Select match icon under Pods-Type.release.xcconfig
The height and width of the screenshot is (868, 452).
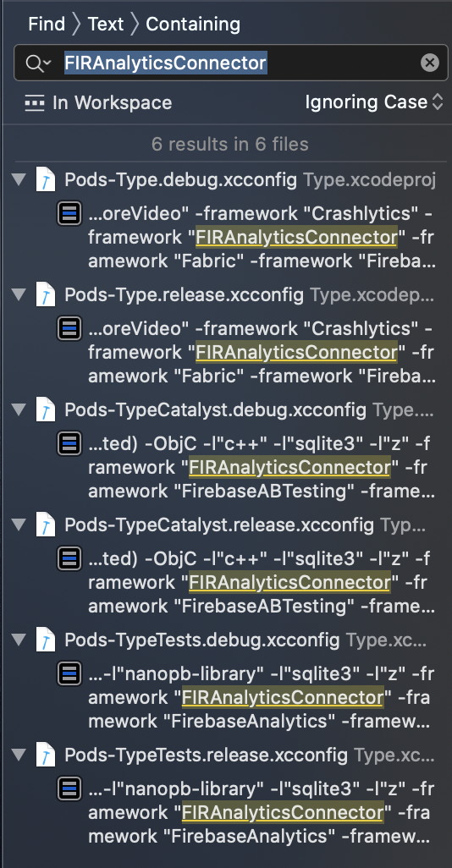[69, 328]
